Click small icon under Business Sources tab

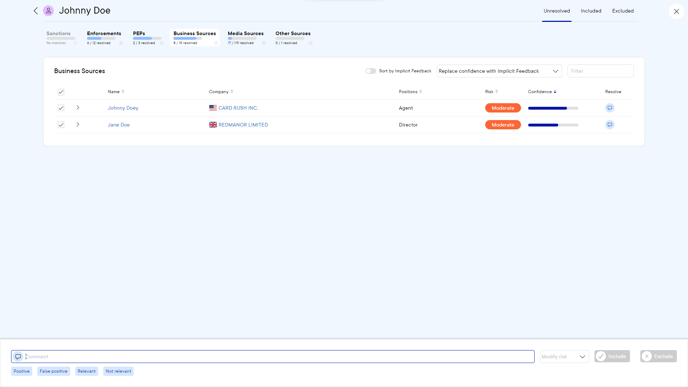pyautogui.click(x=216, y=43)
